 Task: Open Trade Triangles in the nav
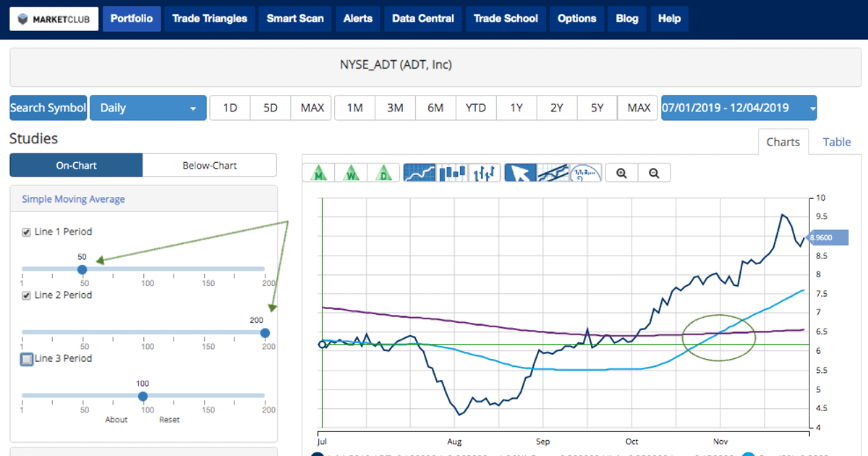click(210, 19)
